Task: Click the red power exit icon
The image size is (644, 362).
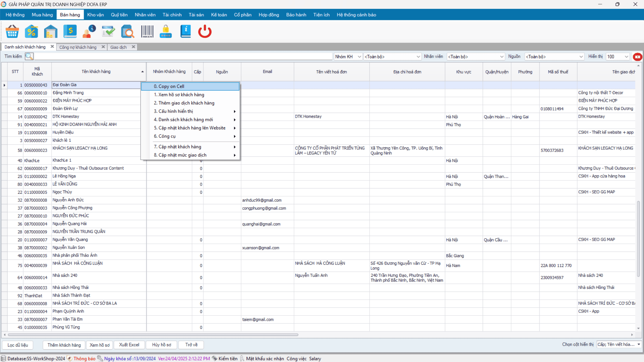Action: coord(205,31)
